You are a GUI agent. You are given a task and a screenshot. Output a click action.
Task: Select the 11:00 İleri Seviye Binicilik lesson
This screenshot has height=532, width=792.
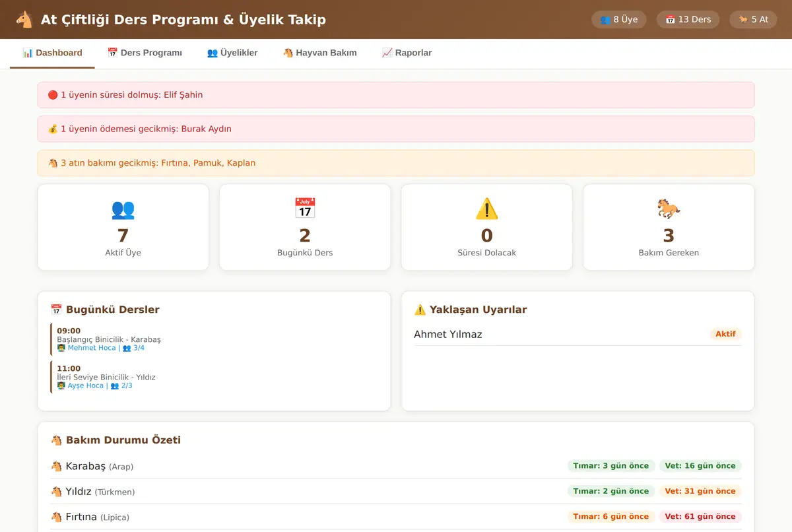214,377
